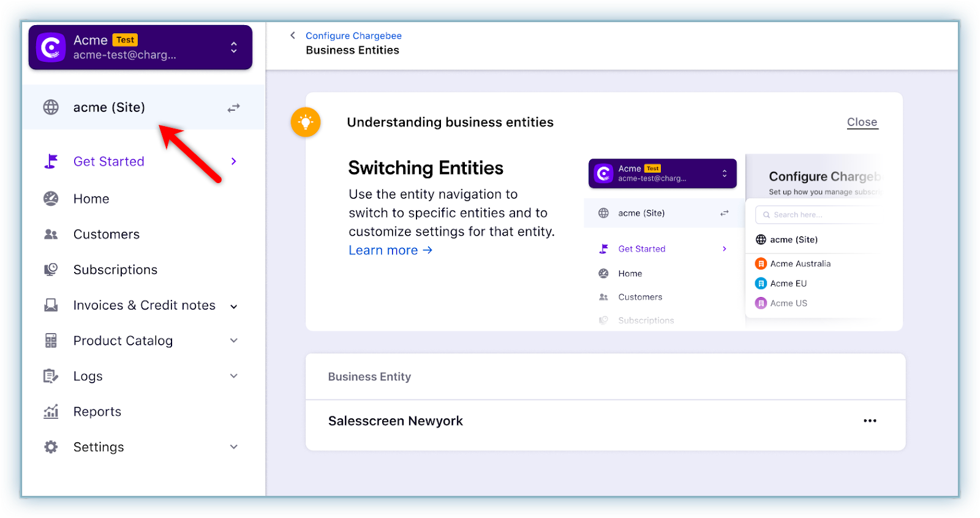Click the Subscriptions icon in the sidebar
980x518 pixels.
[51, 269]
